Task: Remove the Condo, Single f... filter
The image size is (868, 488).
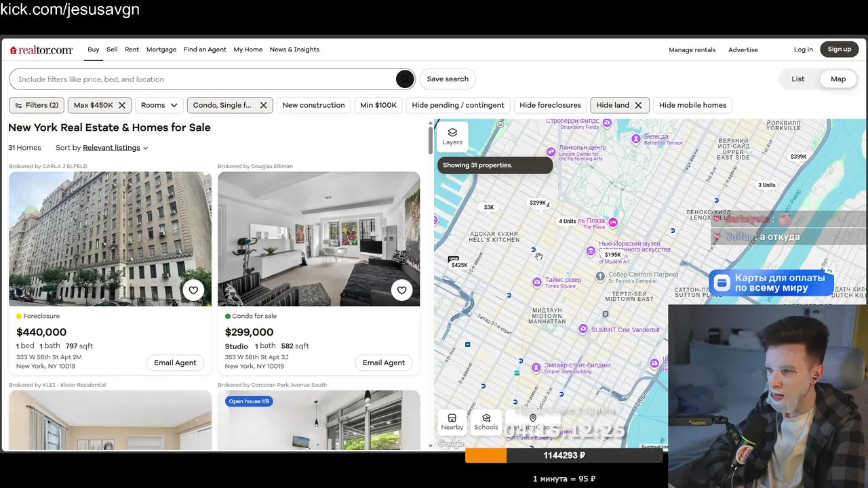Action: 263,105
